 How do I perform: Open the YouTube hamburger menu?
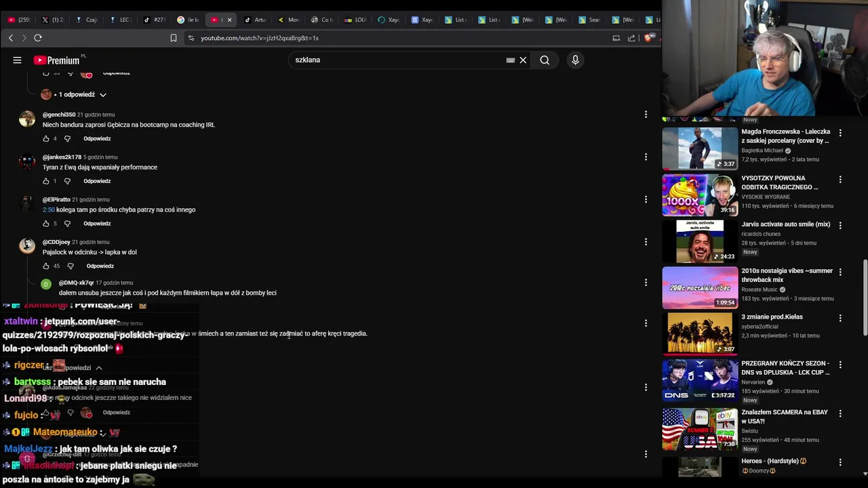[x=17, y=60]
